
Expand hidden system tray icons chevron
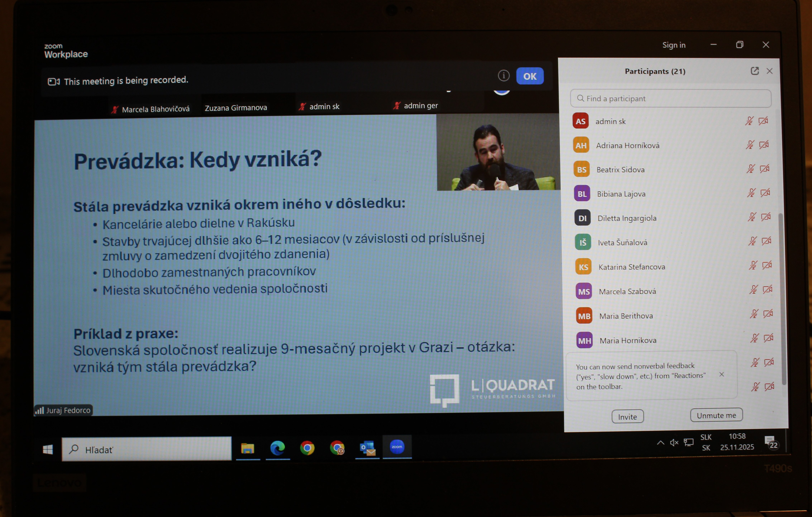pyautogui.click(x=661, y=442)
